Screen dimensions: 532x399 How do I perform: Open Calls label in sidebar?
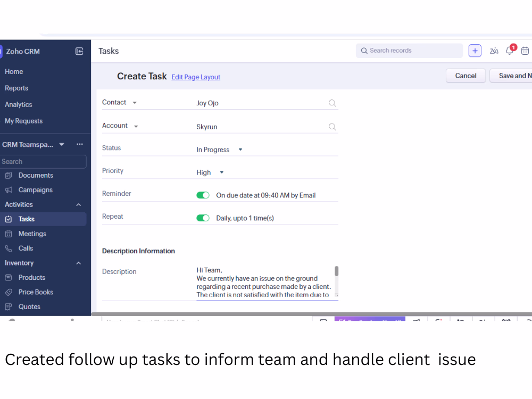[x=26, y=248]
